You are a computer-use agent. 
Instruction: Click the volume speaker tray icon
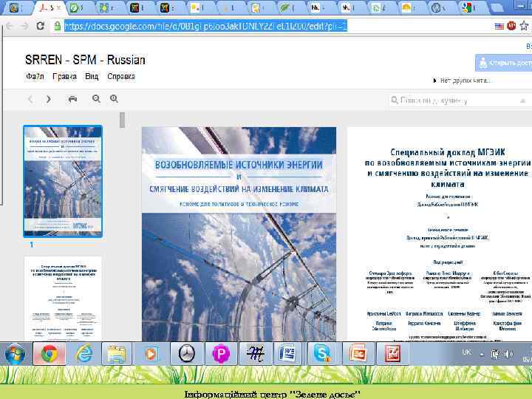point(508,354)
